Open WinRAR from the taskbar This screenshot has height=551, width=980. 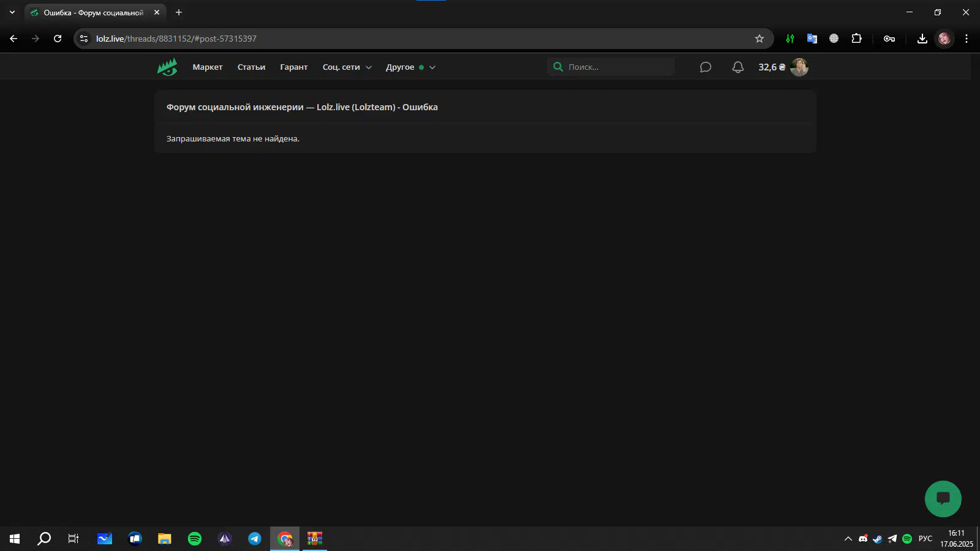315,539
